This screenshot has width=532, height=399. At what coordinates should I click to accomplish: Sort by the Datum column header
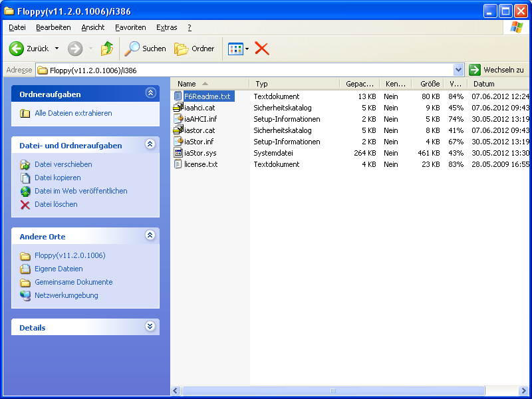498,84
